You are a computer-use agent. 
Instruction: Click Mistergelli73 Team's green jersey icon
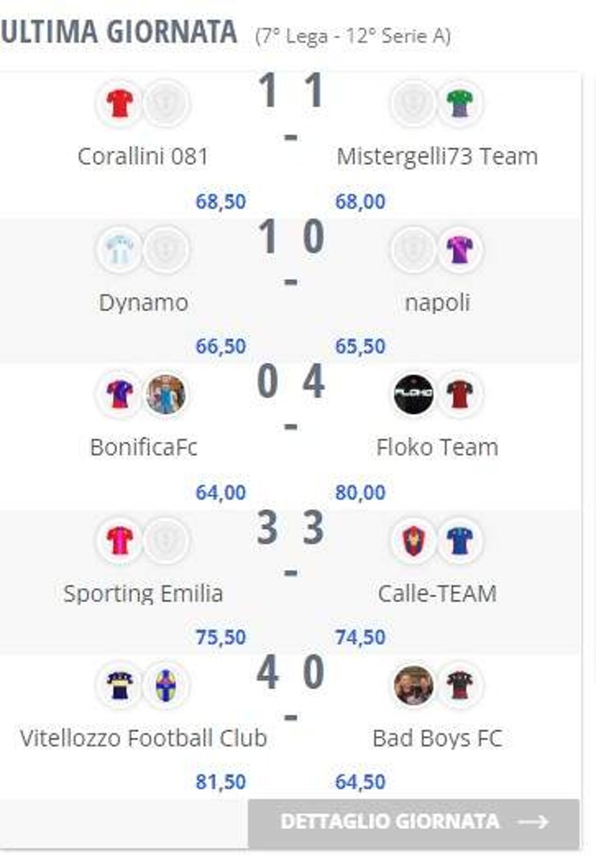[460, 103]
